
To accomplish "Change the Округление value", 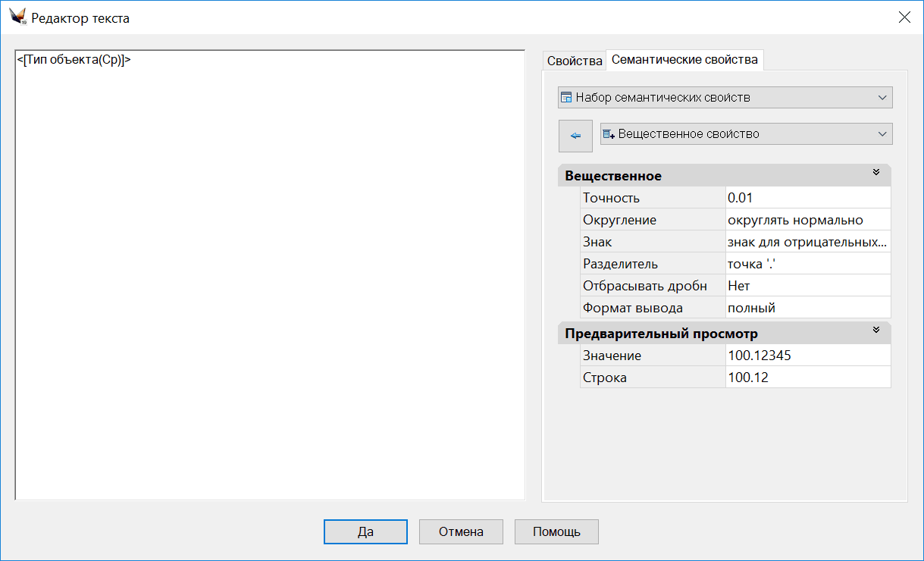I will 808,220.
